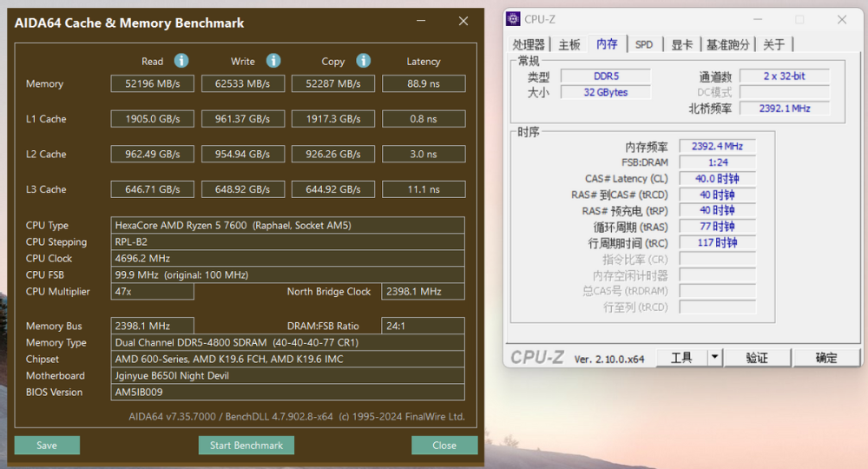Image resolution: width=868 pixels, height=469 pixels.
Task: Click the Write info icon in AIDA64
Action: coord(273,60)
